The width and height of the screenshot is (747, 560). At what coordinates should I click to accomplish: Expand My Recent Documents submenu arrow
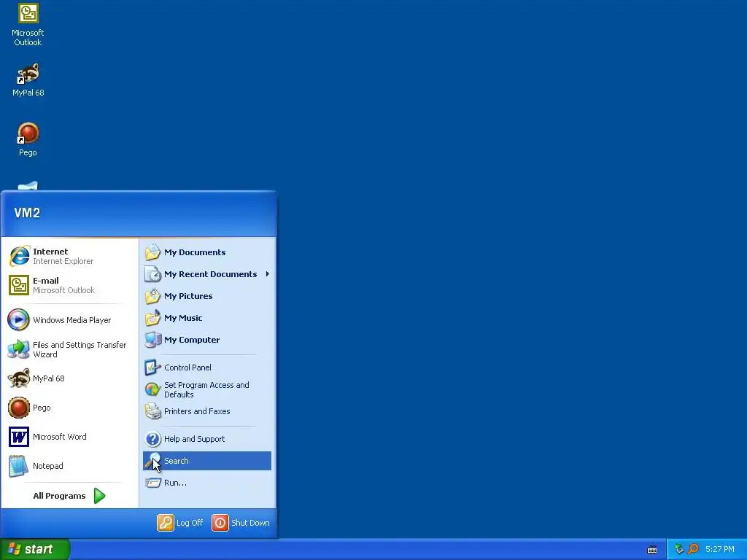[267, 274]
